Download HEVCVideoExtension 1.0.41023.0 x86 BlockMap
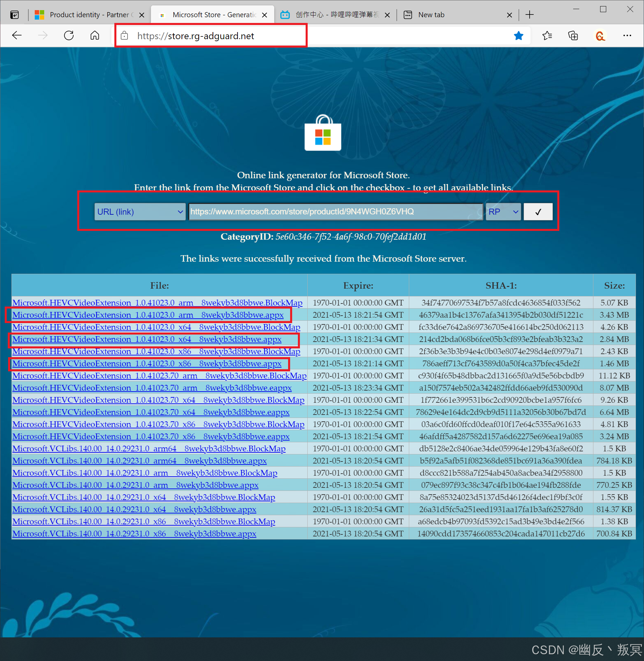 (156, 351)
